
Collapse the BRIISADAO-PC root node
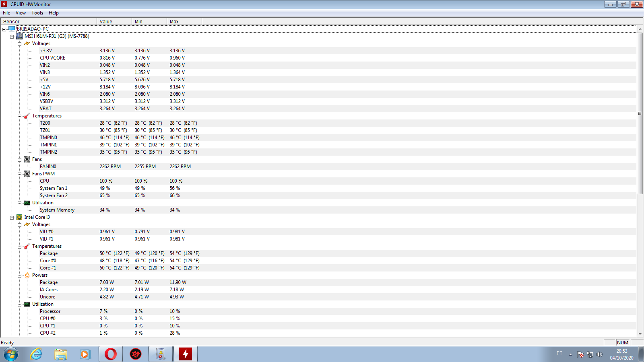[x=4, y=29]
